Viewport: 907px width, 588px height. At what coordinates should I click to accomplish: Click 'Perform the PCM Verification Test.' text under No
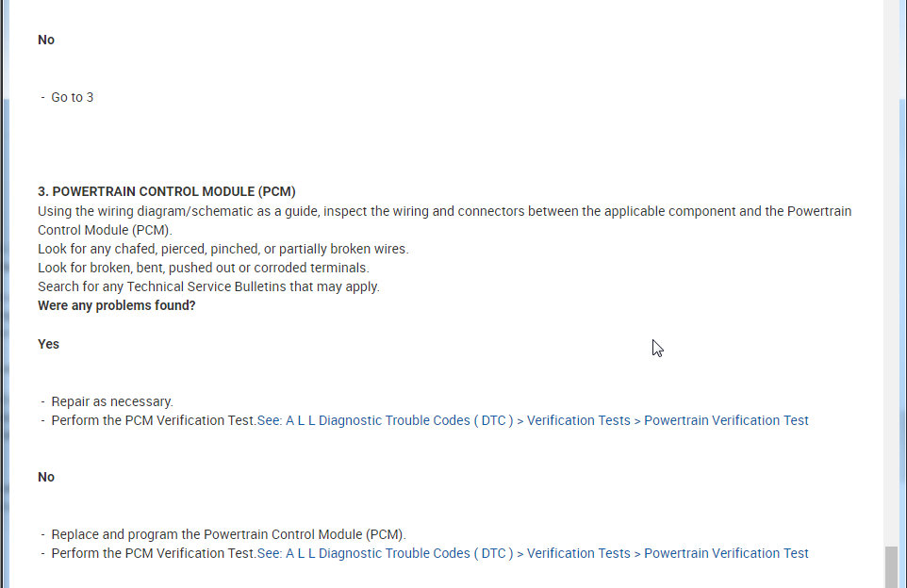coord(154,553)
